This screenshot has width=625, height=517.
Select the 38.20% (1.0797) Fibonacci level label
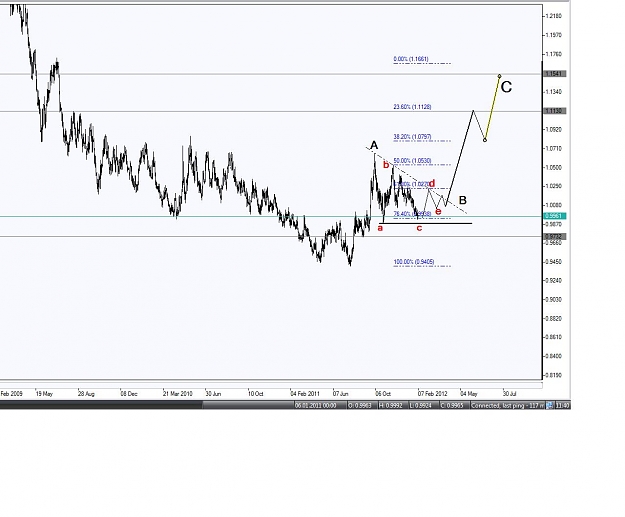(412, 137)
